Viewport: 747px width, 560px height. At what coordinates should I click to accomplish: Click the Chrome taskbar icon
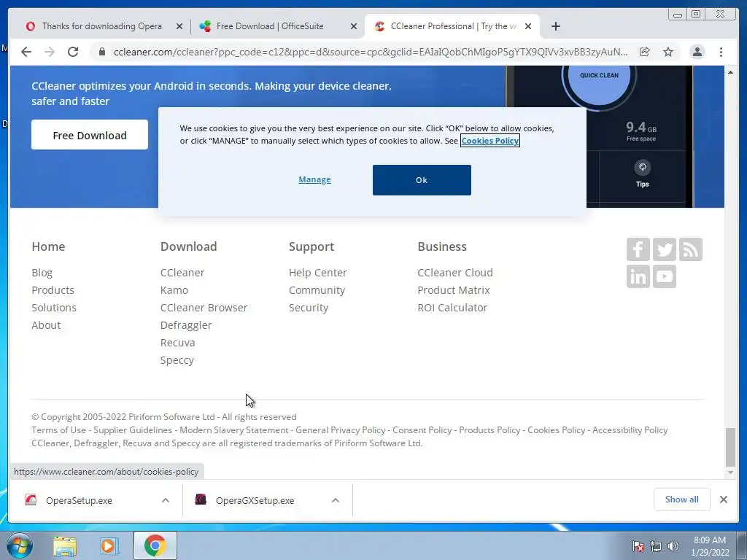pyautogui.click(x=155, y=545)
